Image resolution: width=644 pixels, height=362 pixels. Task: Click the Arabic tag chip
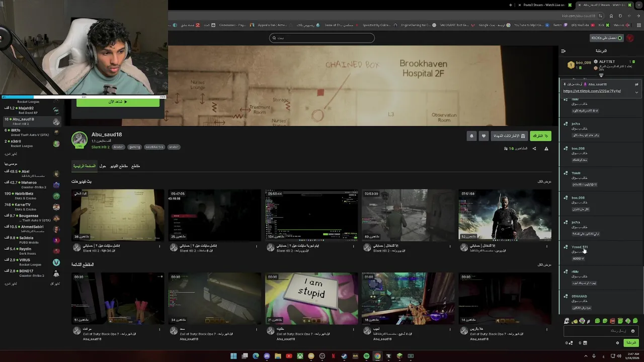(118, 147)
